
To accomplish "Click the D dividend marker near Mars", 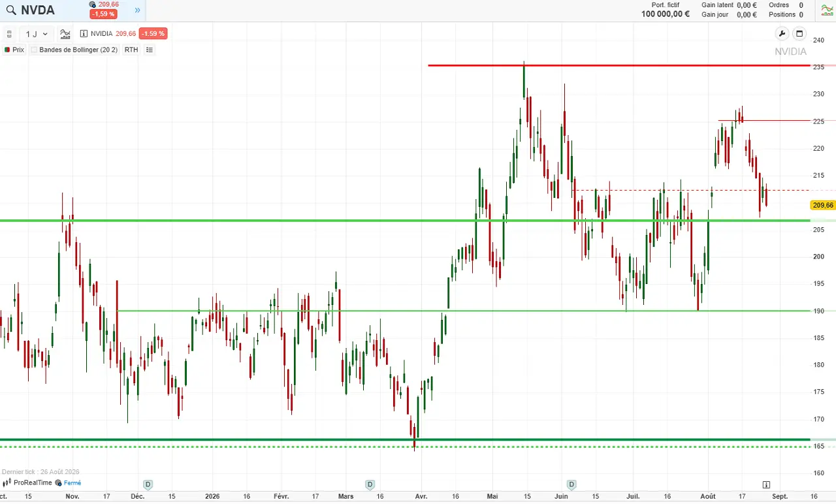I will coord(370,484).
